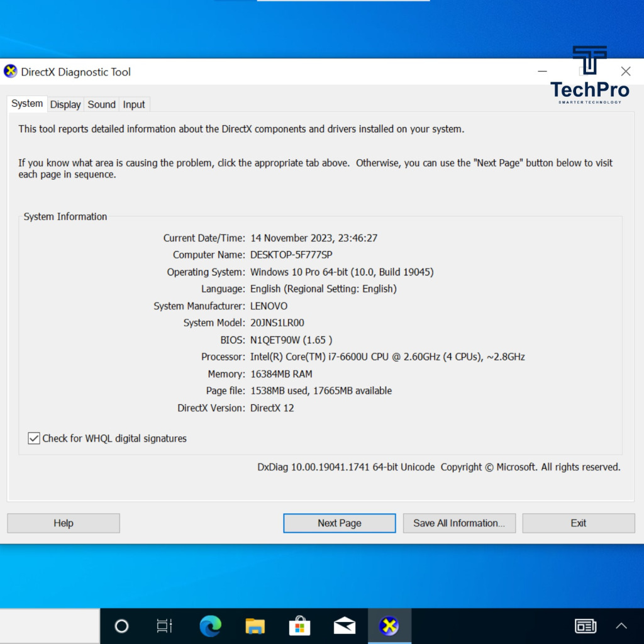Go to the Input tab
The image size is (644, 644).
pos(133,104)
